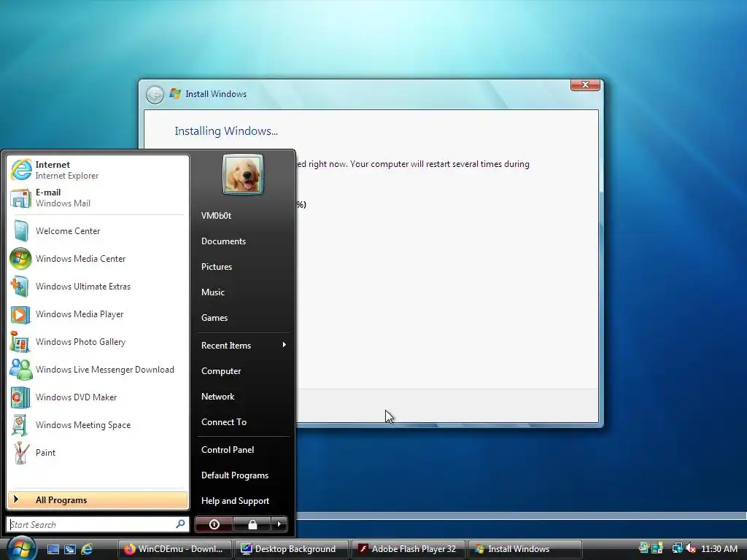Image resolution: width=747 pixels, height=560 pixels.
Task: Switch to WinCDEmu Firefox taskbar button
Action: point(175,549)
